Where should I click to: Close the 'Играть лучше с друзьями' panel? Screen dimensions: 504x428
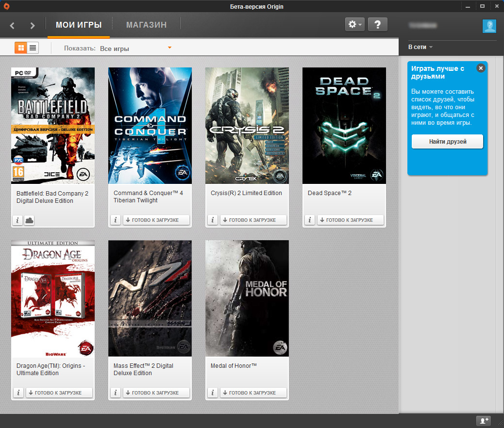click(x=481, y=68)
